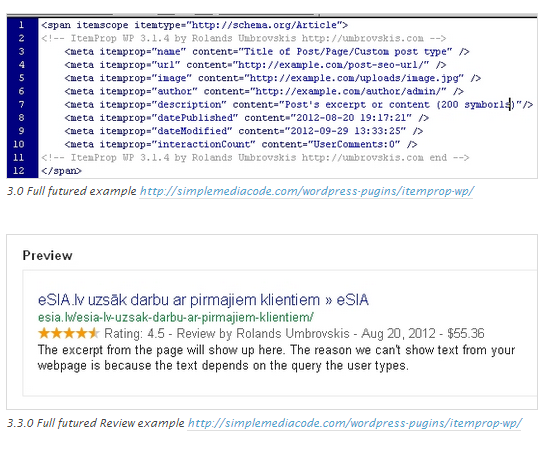Click the first ItemProp WP 3.1.4 comment line
The width and height of the screenshot is (550, 450).
(x=244, y=38)
